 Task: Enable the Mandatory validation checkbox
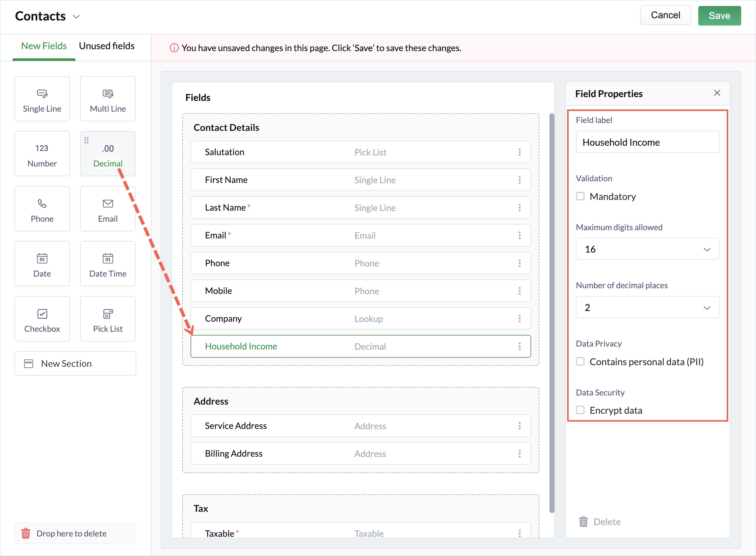pos(580,196)
